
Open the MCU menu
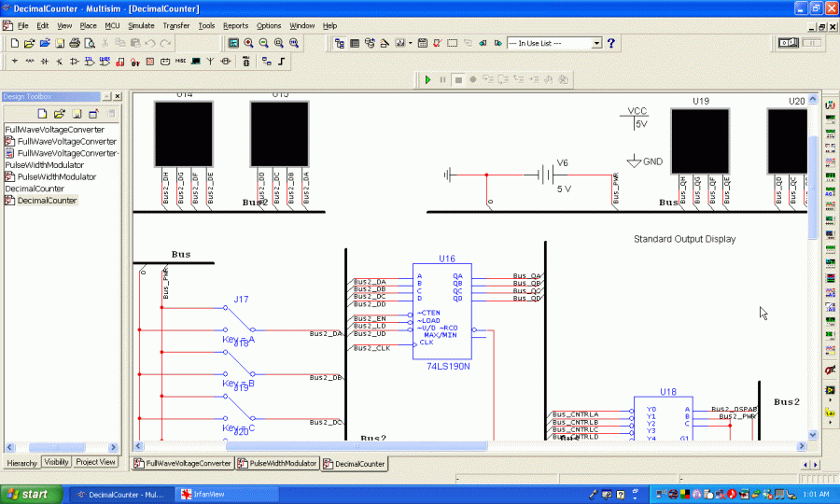[x=112, y=26]
